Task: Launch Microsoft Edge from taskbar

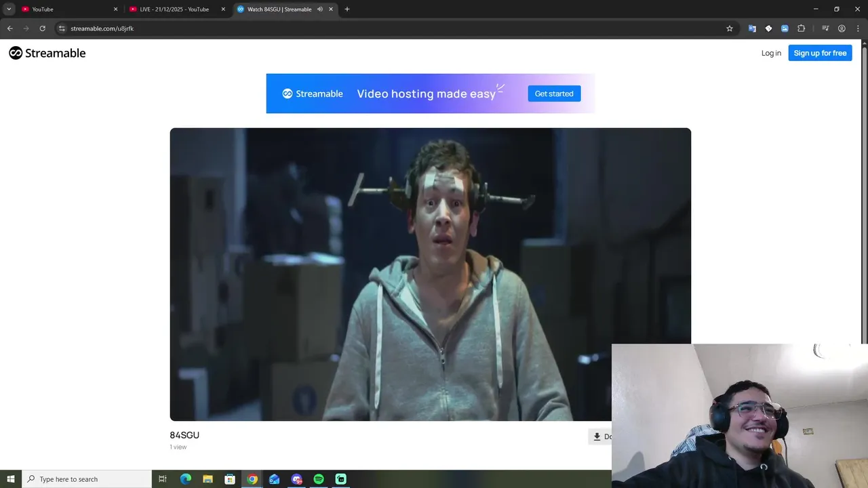Action: pyautogui.click(x=186, y=479)
